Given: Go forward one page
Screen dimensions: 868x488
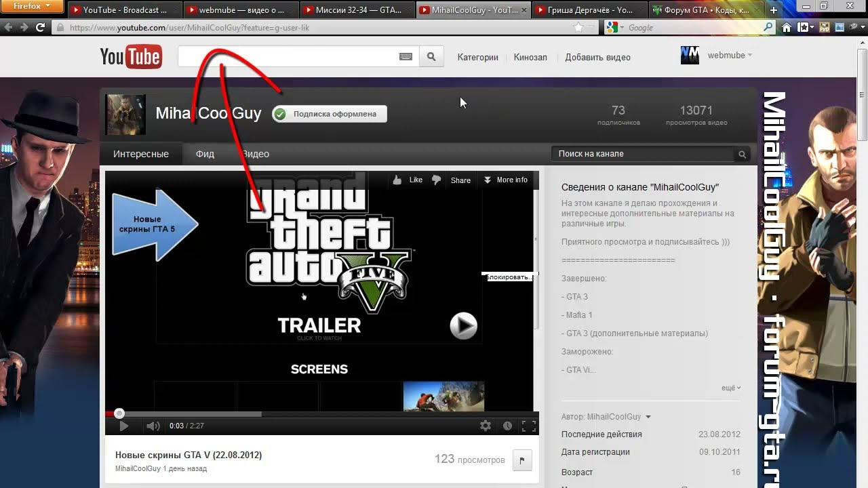Looking at the screenshot, I should tap(24, 28).
